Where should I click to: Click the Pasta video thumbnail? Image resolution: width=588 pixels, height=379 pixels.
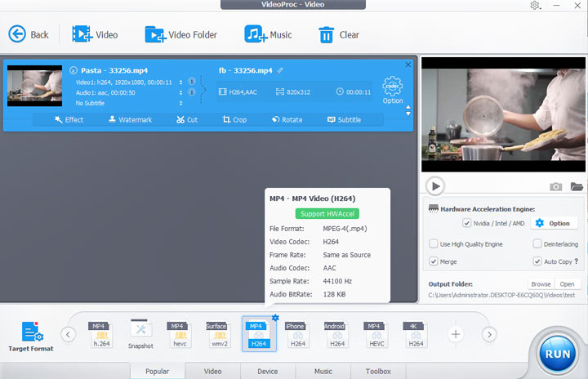(34, 86)
